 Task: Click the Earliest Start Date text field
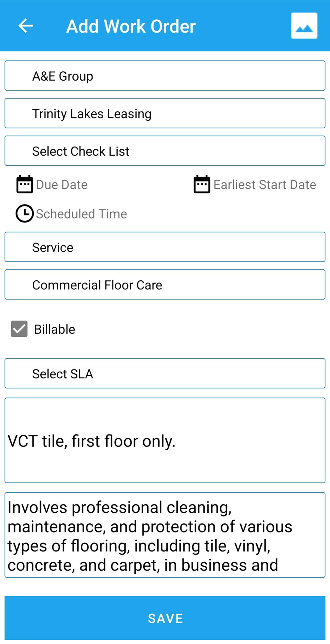(265, 184)
